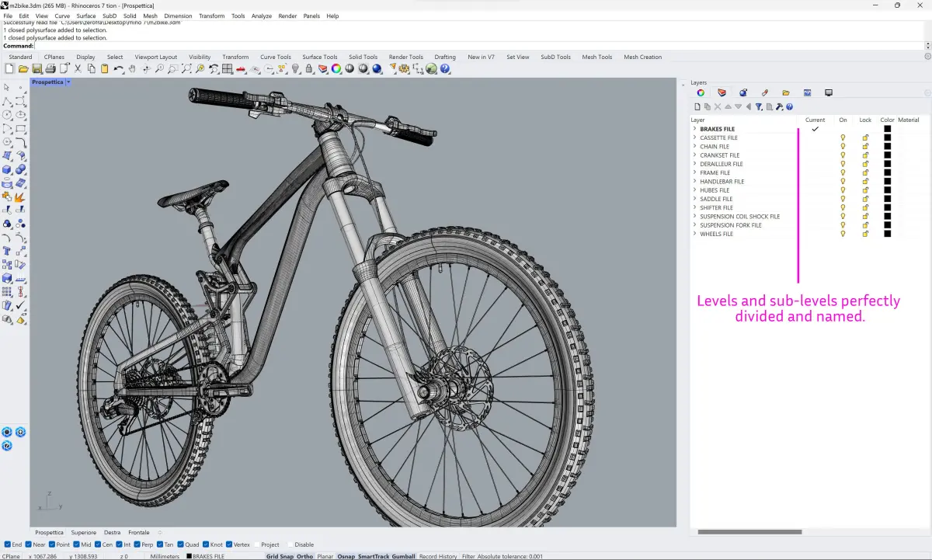Viewport: 932px width, 560px height.
Task: Expand the HANDLEBAR FILE layer
Action: click(694, 181)
